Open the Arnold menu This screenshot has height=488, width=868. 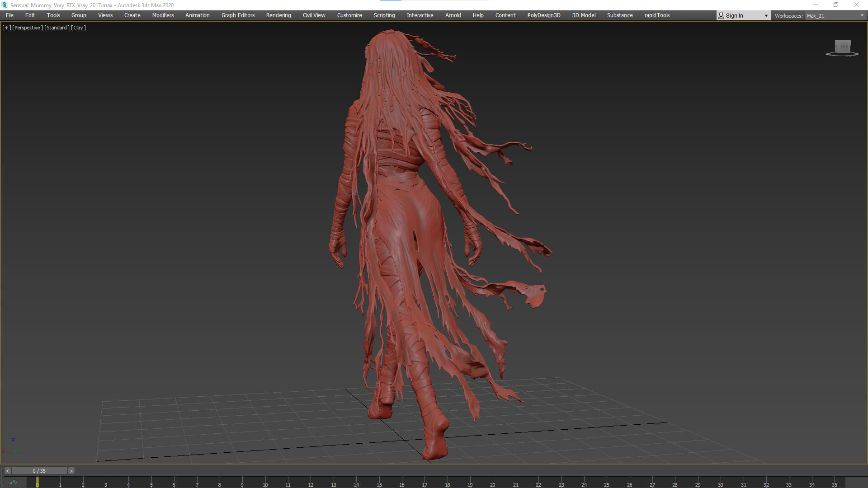(453, 15)
